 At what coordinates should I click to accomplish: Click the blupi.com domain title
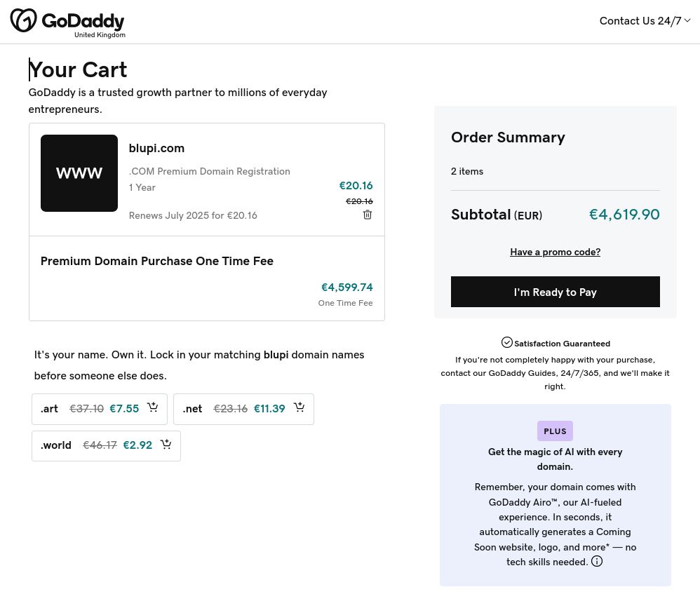tap(156, 148)
